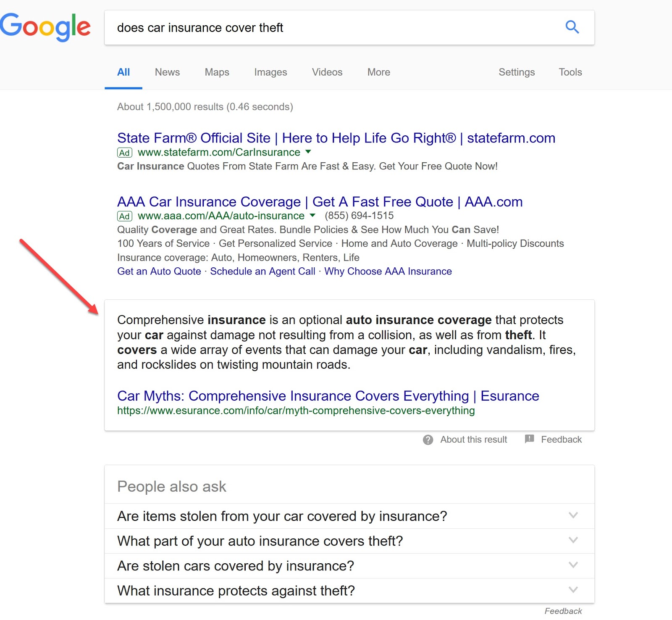Expand 'Are items stolen from your car covered' question
The image size is (672, 620).
pyautogui.click(x=349, y=516)
